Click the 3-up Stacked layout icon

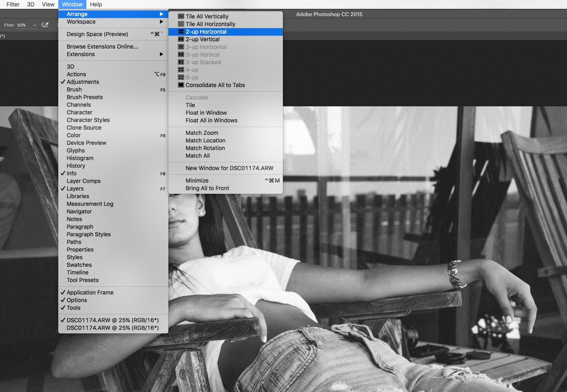[181, 62]
